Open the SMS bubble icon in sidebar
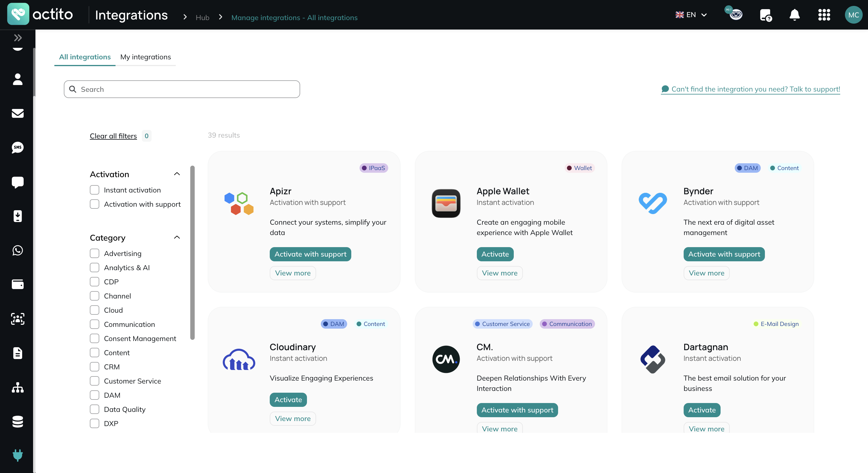 (x=17, y=147)
